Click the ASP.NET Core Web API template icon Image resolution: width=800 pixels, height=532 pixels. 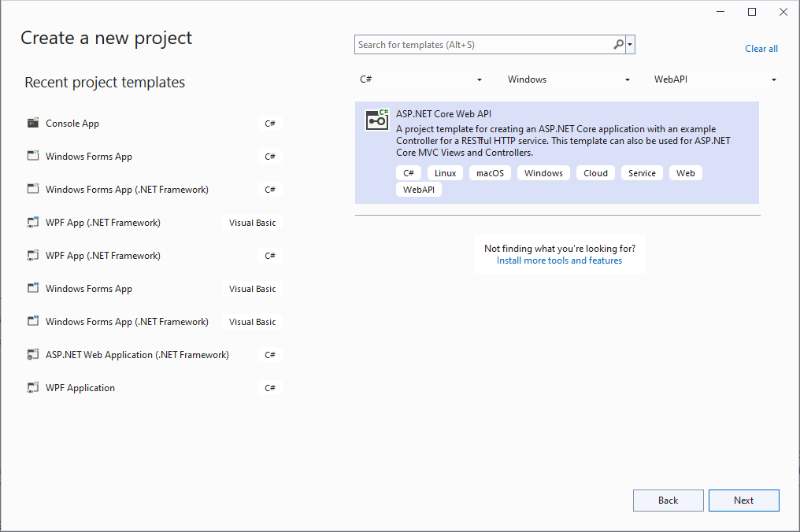click(x=377, y=120)
